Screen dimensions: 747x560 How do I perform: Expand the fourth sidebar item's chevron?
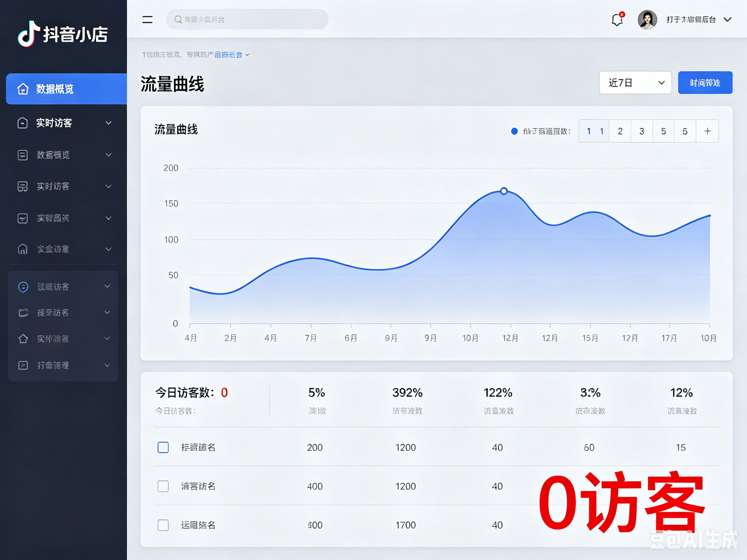click(x=108, y=186)
